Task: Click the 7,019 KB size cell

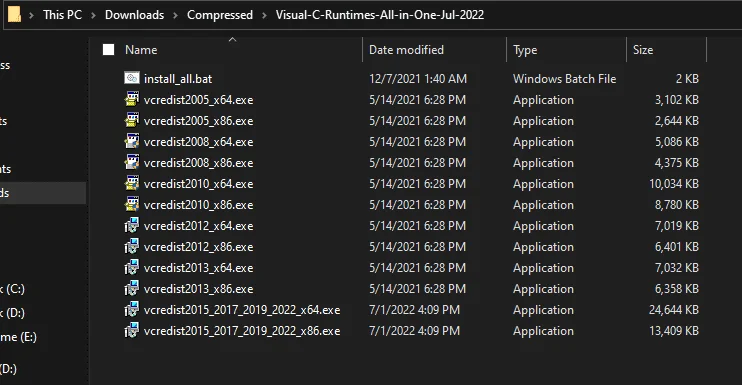Action: [677, 226]
